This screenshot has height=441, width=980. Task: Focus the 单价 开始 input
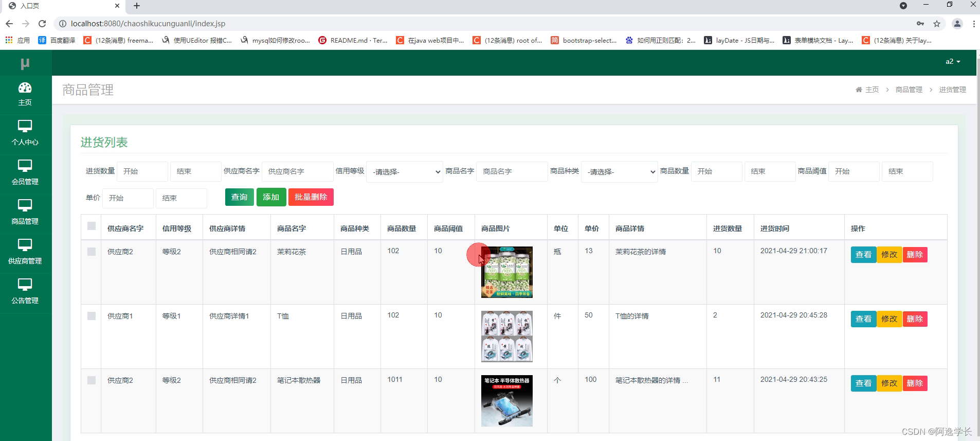point(128,198)
